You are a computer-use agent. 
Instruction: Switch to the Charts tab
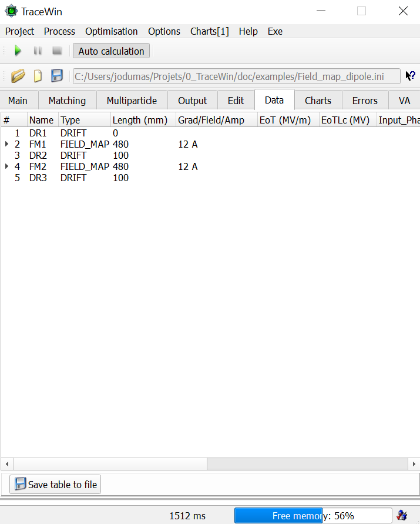[x=318, y=101]
